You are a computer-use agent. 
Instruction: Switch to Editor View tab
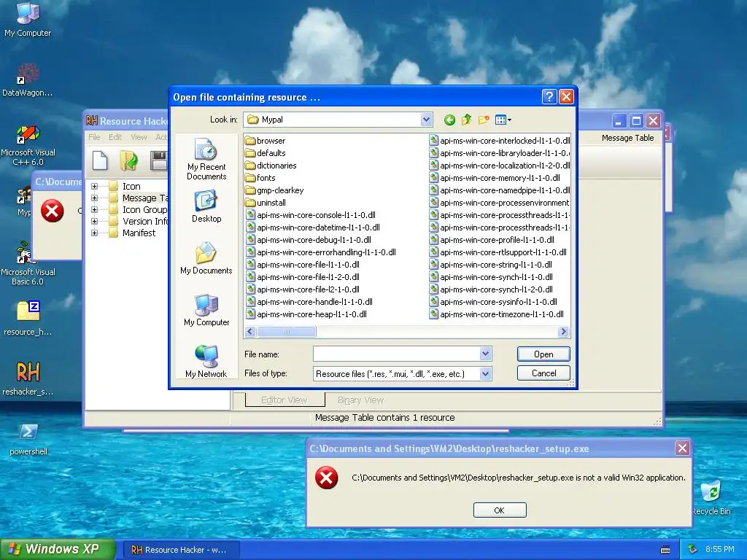click(285, 400)
